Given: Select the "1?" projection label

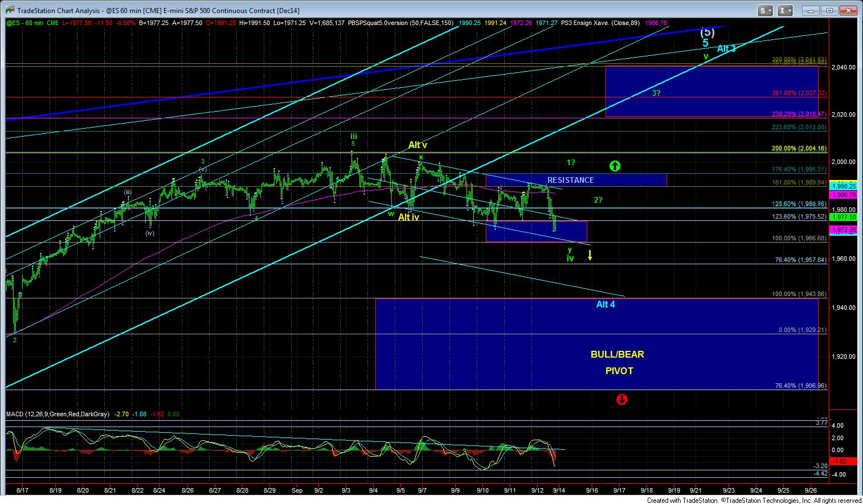Looking at the screenshot, I should (x=571, y=162).
